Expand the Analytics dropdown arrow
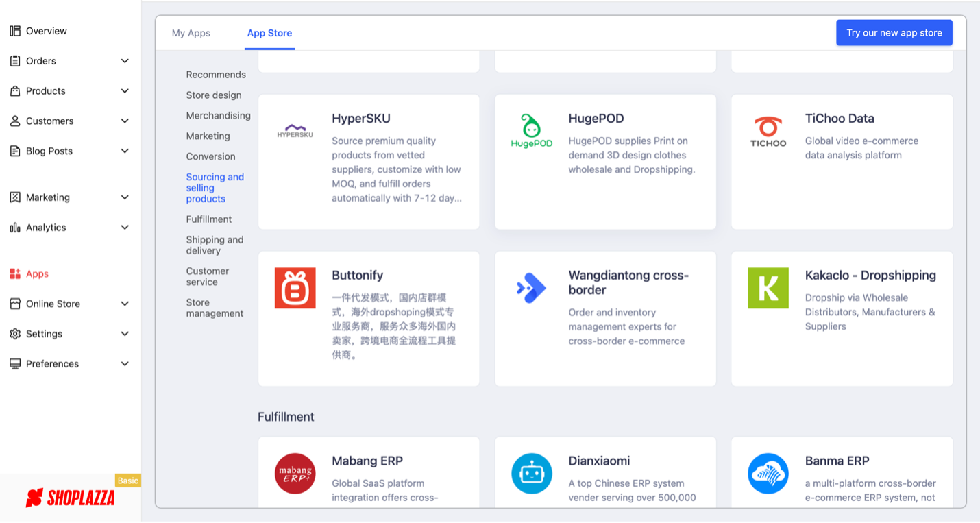Screen dimensions: 980x523 125,228
